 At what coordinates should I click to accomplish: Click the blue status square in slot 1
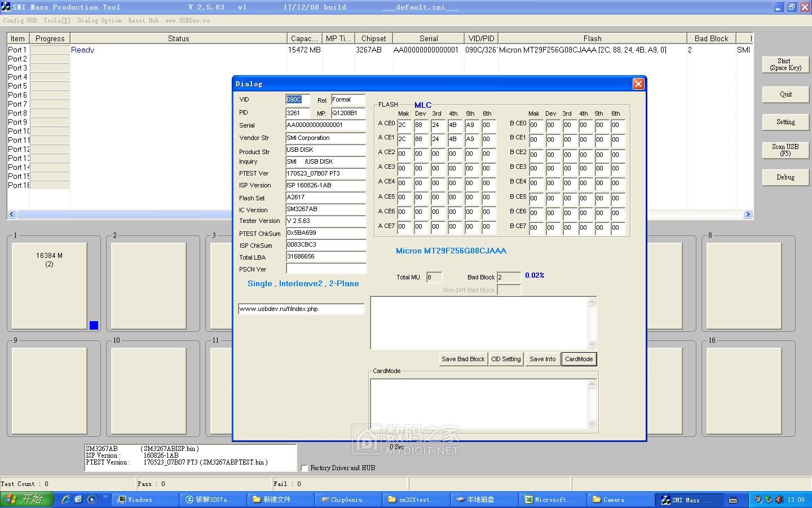(94, 325)
